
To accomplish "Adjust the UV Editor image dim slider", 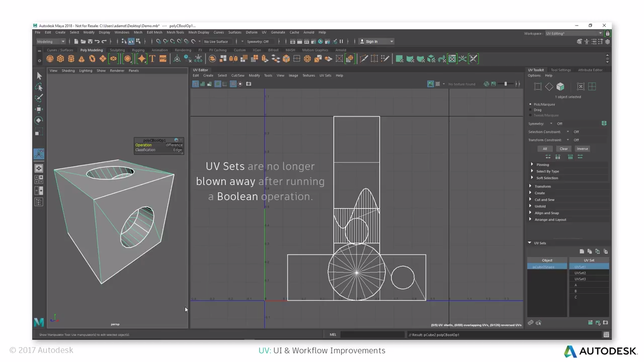I will tap(506, 84).
